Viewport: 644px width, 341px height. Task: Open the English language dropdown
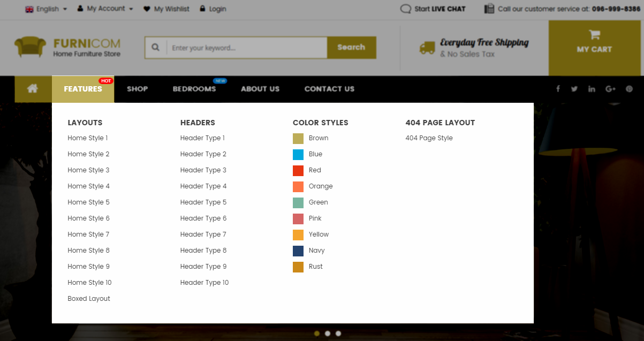click(46, 9)
